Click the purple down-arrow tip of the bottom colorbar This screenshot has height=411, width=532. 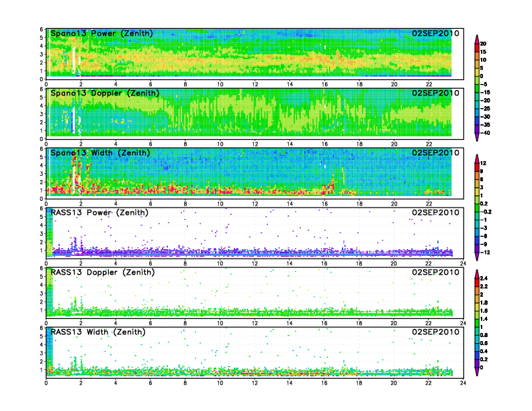pyautogui.click(x=477, y=372)
